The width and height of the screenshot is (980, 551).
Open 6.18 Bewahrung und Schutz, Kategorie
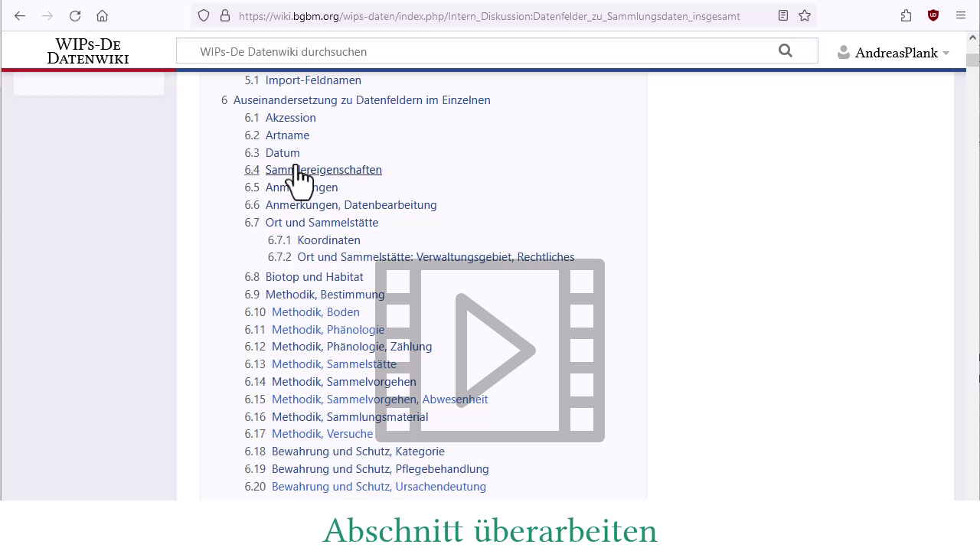[x=358, y=452]
